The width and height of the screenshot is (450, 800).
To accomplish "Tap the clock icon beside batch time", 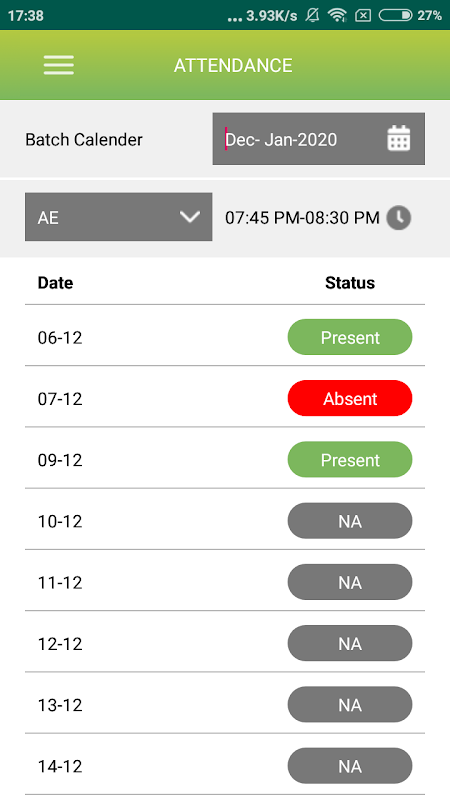I will coord(398,218).
